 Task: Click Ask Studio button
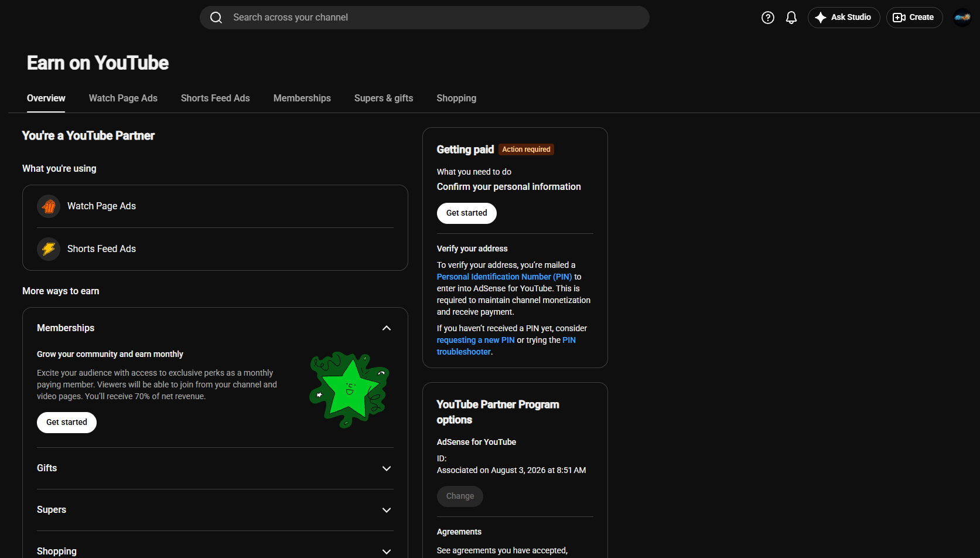point(844,18)
